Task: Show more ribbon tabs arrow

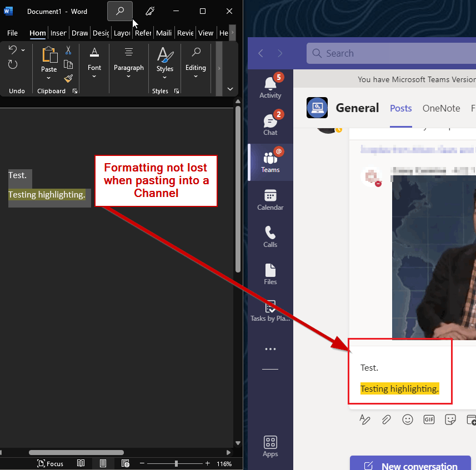Action: point(233,32)
